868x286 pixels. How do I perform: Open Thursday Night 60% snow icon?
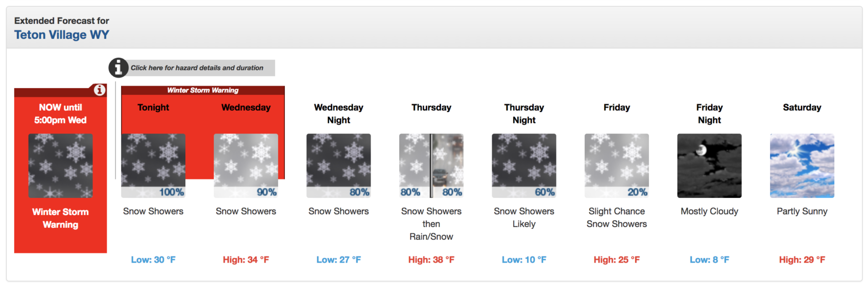coord(524,166)
